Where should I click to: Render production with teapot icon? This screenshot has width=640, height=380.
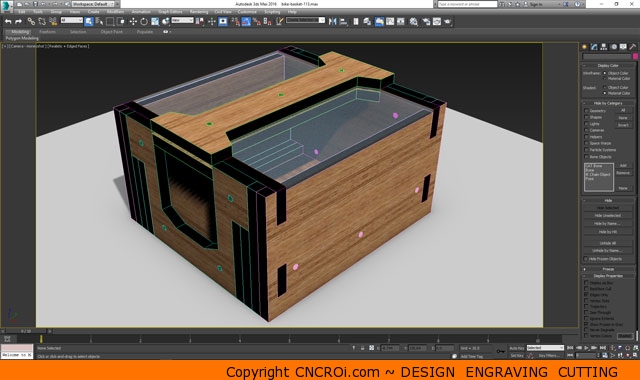click(447, 22)
